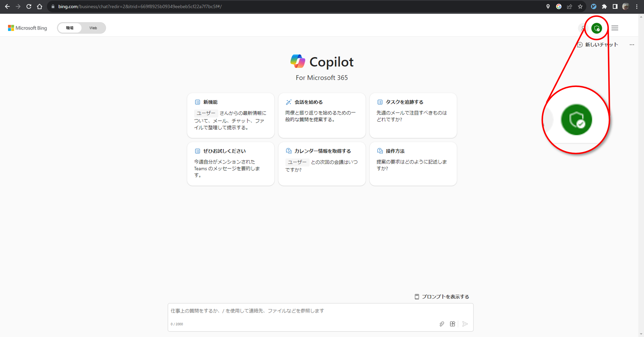Click the Google icon in the address bar

559,6
